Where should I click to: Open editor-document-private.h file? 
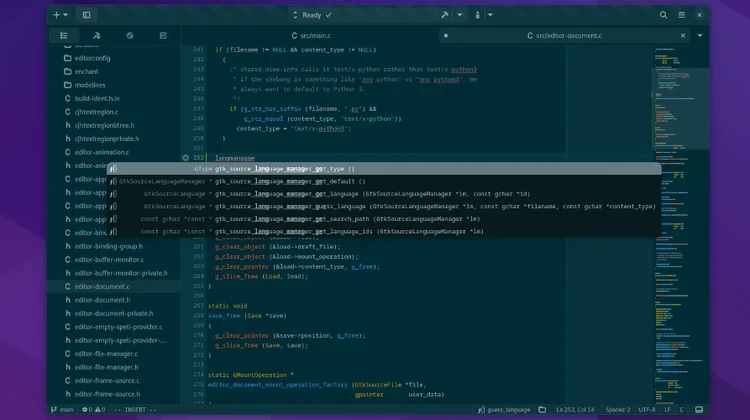click(114, 313)
